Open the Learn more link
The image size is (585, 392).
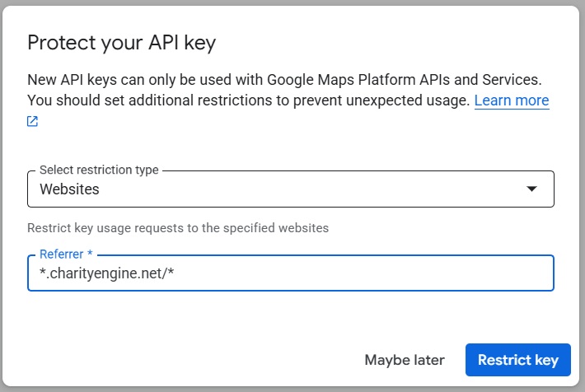pos(511,100)
